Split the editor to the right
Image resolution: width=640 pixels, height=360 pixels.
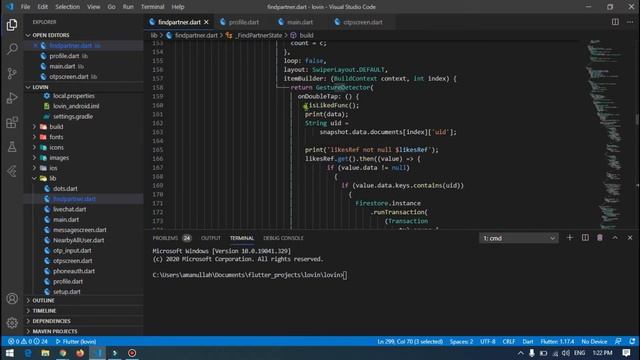pos(615,22)
